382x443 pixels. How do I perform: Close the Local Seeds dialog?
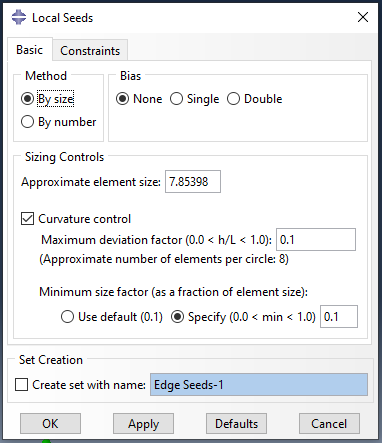click(x=363, y=17)
